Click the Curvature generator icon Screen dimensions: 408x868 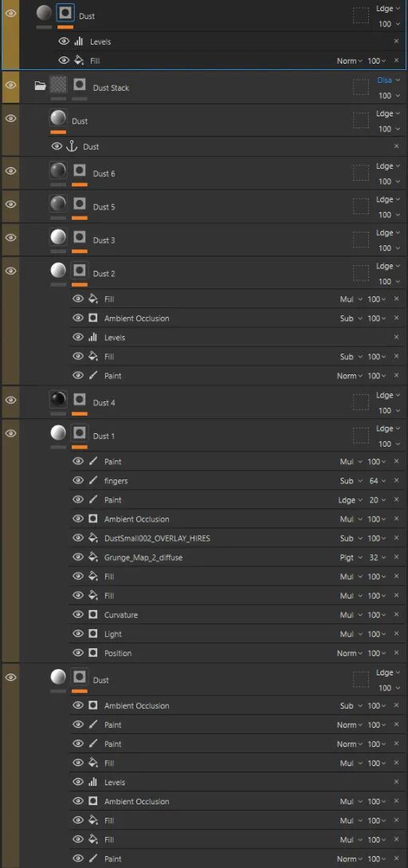[x=93, y=615]
